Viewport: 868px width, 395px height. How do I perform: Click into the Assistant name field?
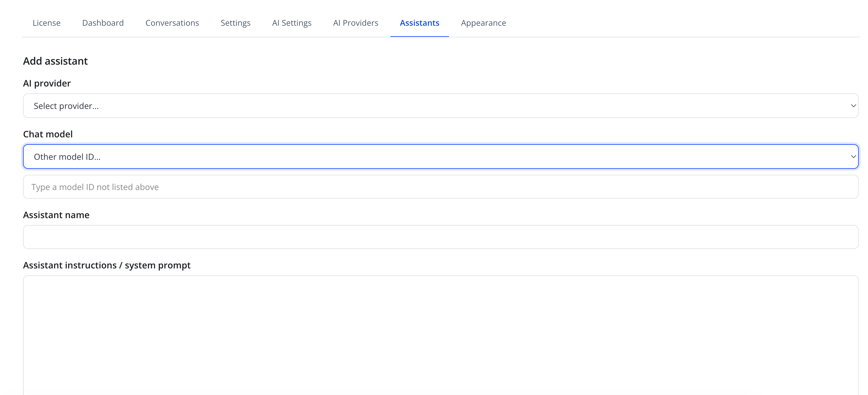[x=440, y=237]
